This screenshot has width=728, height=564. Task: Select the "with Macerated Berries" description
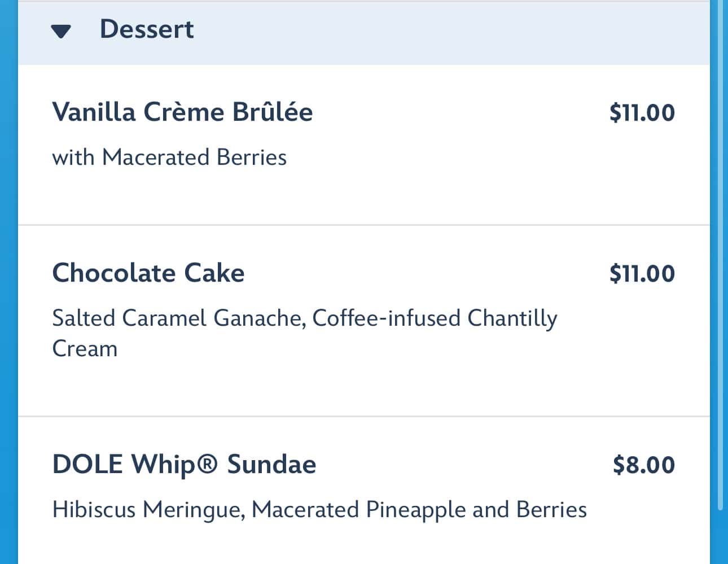click(x=169, y=158)
